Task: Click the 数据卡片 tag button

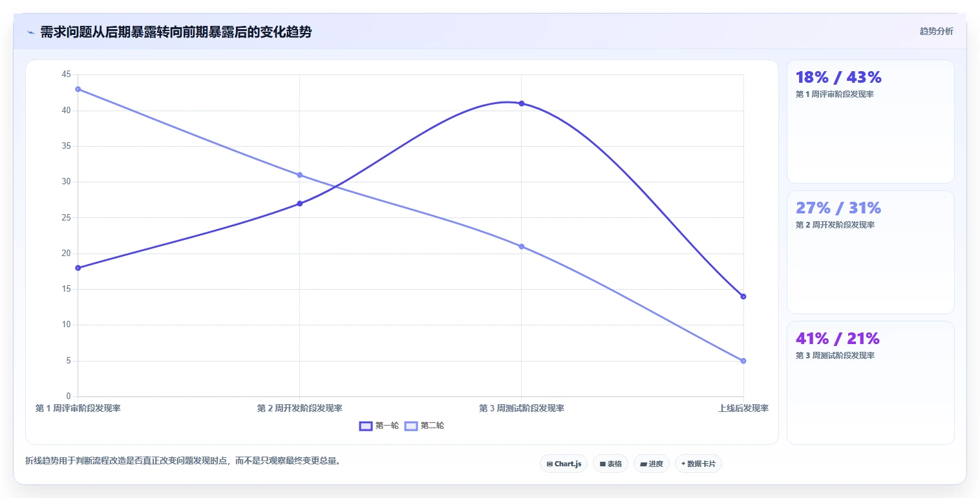Action: [x=698, y=464]
